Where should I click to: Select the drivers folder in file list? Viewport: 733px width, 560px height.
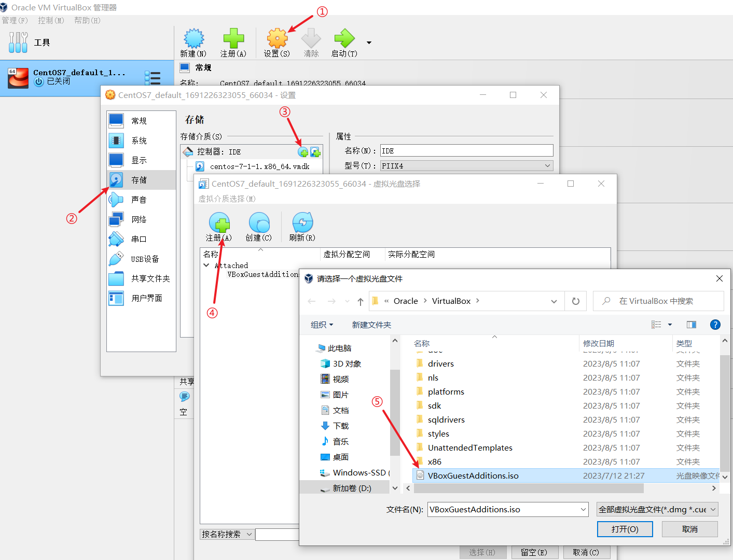(441, 363)
